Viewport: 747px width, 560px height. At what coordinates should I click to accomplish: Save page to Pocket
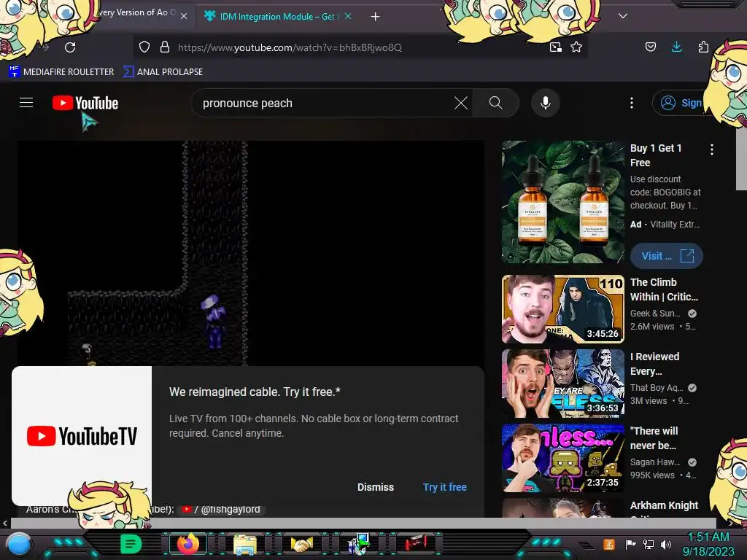[x=650, y=47]
